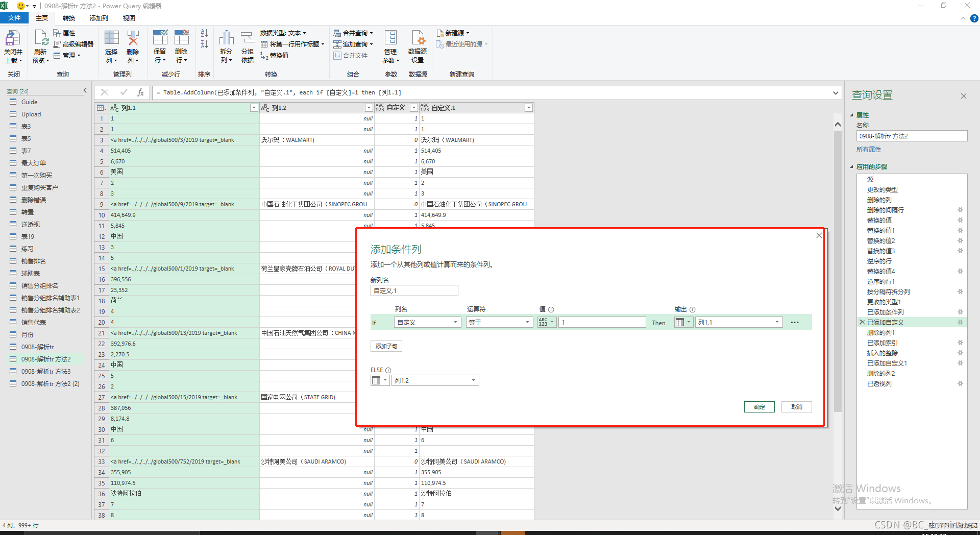Image resolution: width=980 pixels, height=535 pixels.
Task: Switch to the 转换 (Transform) ribbon tab
Action: point(69,18)
